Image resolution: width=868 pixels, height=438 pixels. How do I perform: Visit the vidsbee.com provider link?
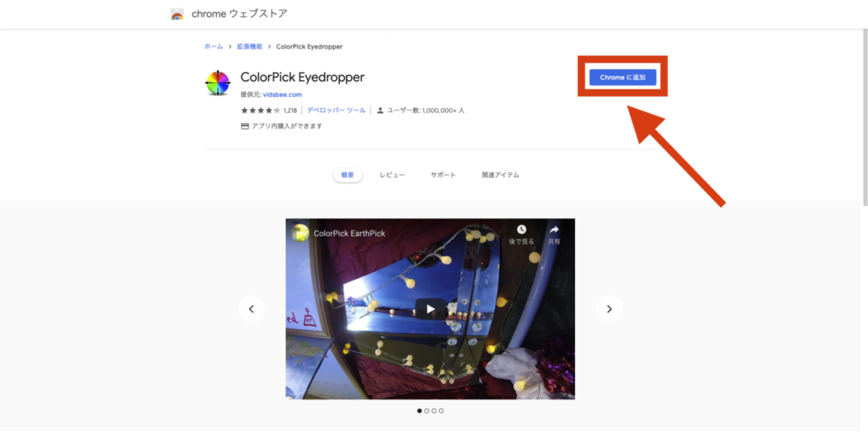tap(282, 95)
